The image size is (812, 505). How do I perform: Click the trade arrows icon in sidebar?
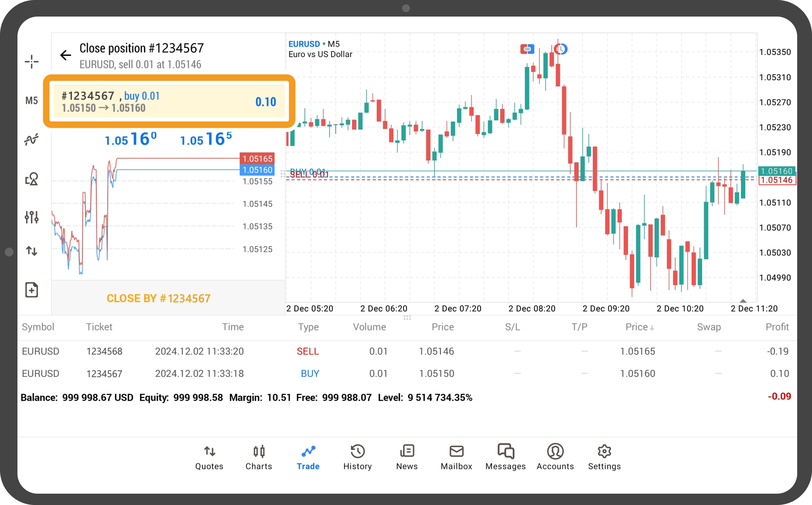click(x=31, y=251)
